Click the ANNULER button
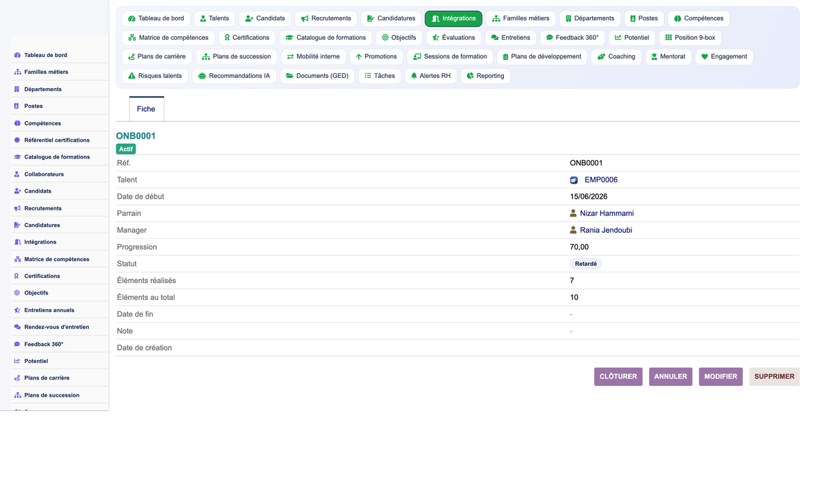 [x=670, y=376]
